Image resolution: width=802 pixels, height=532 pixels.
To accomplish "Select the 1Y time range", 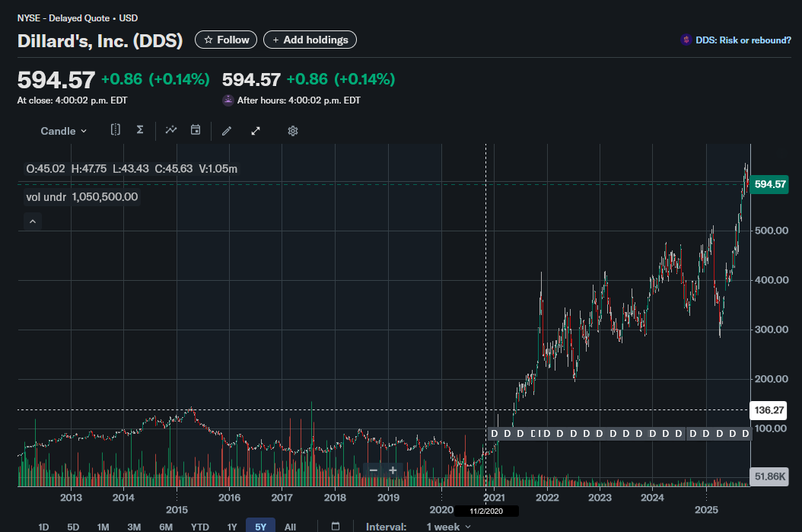I will tap(232, 527).
